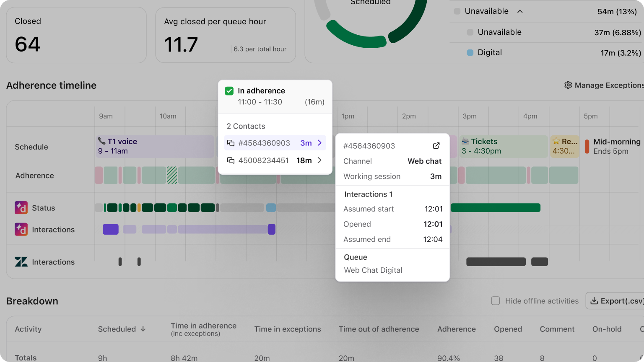Click the Web chat channel value
644x362 pixels.
425,161
